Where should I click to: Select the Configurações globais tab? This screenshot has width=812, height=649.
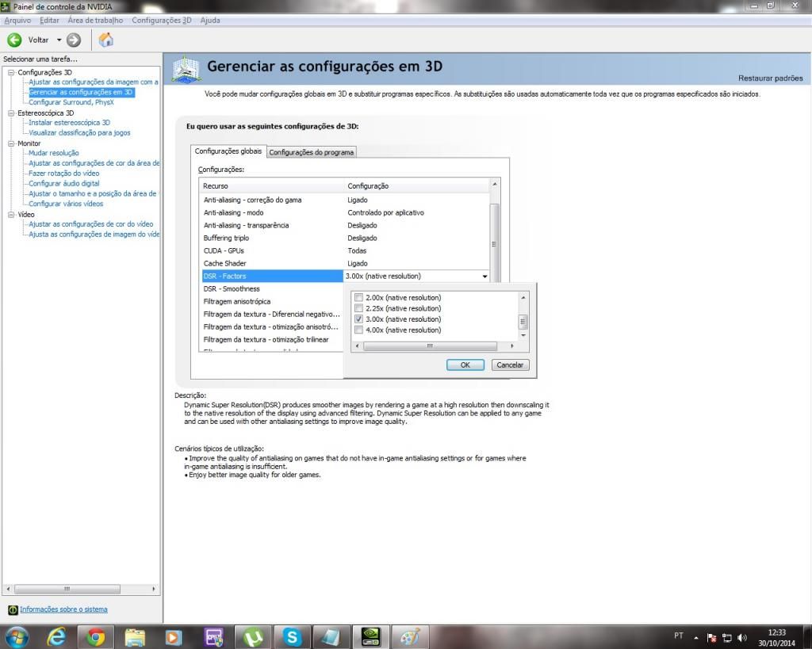click(228, 151)
